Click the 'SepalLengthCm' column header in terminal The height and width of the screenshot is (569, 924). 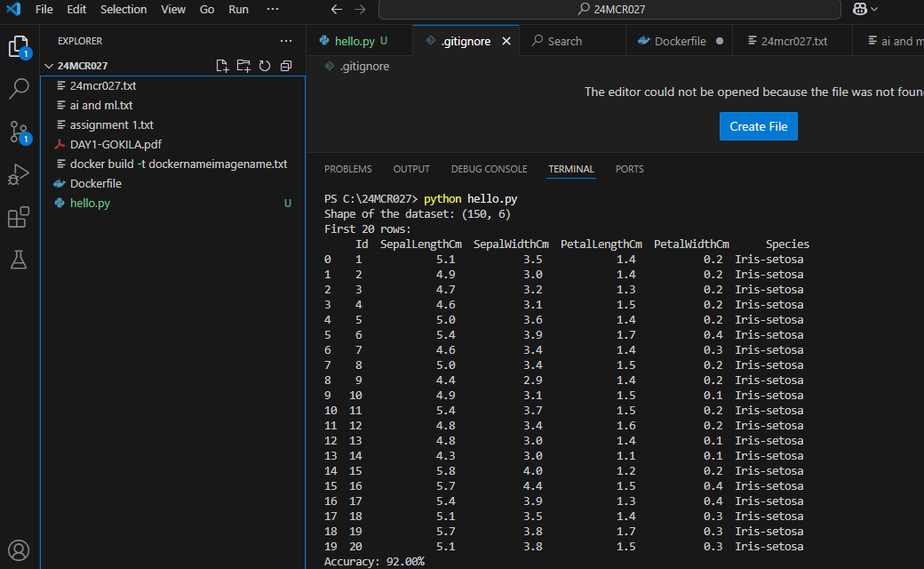(421, 244)
